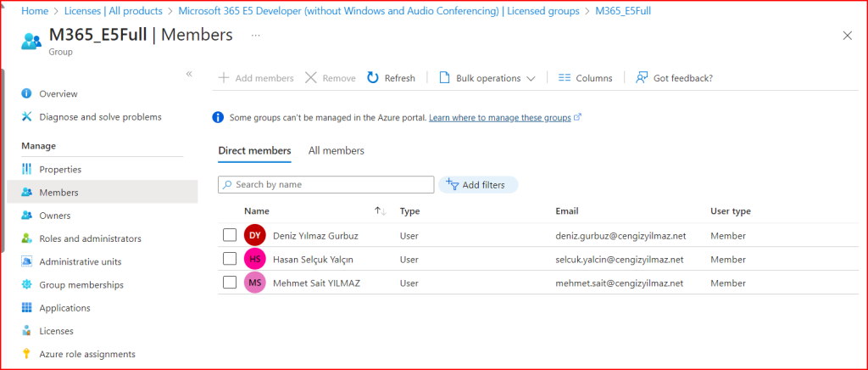
Task: Click the Got feedback icon
Action: pos(642,78)
